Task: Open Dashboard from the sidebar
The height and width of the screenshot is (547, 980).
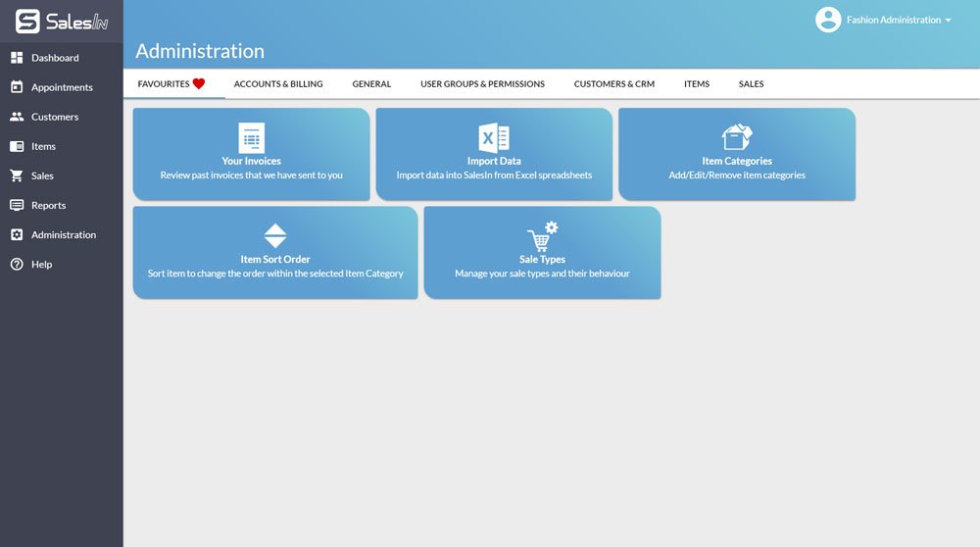Action: click(x=61, y=58)
